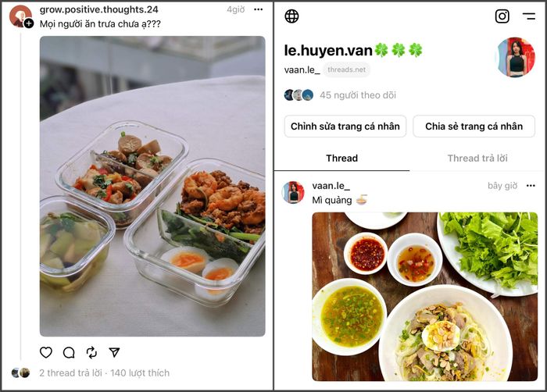
Task: Follow grow.positive.thoughts.24 with plus badge
Action: (x=29, y=23)
